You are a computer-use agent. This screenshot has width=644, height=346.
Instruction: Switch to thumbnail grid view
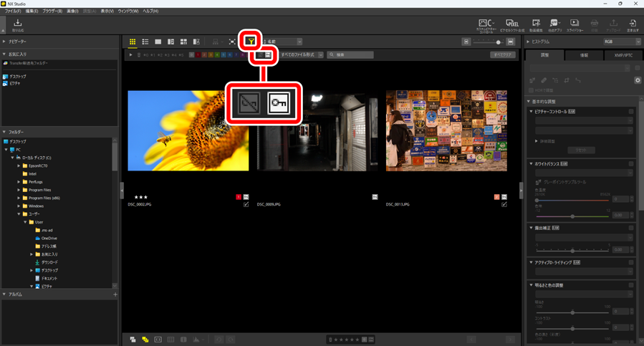[133, 42]
